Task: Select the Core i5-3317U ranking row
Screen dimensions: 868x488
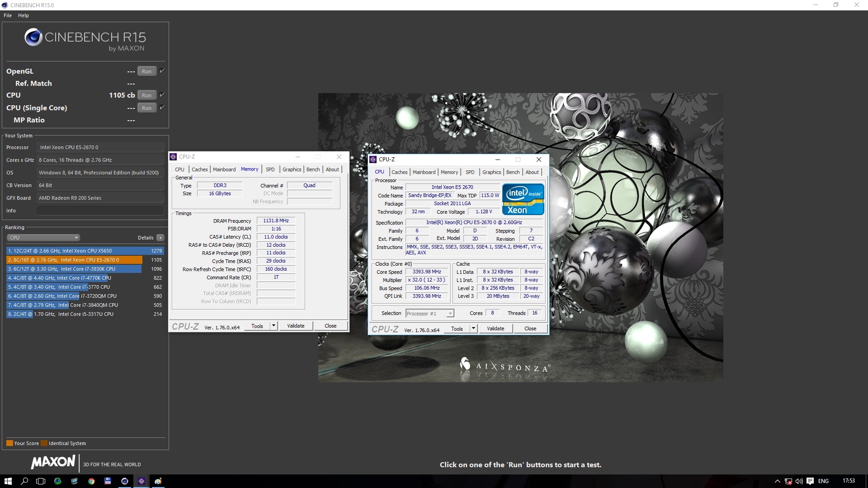Action: click(85, 314)
